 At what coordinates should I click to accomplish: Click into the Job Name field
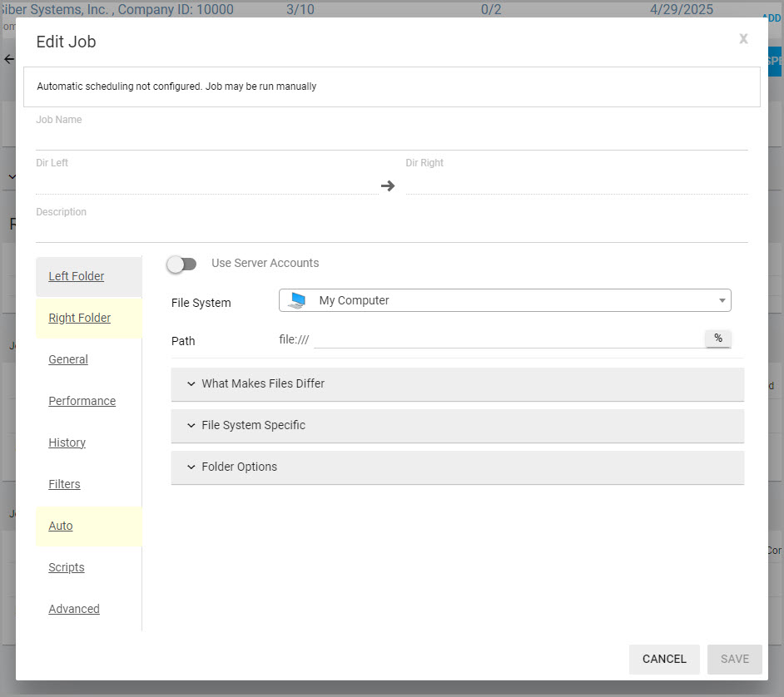pos(391,138)
